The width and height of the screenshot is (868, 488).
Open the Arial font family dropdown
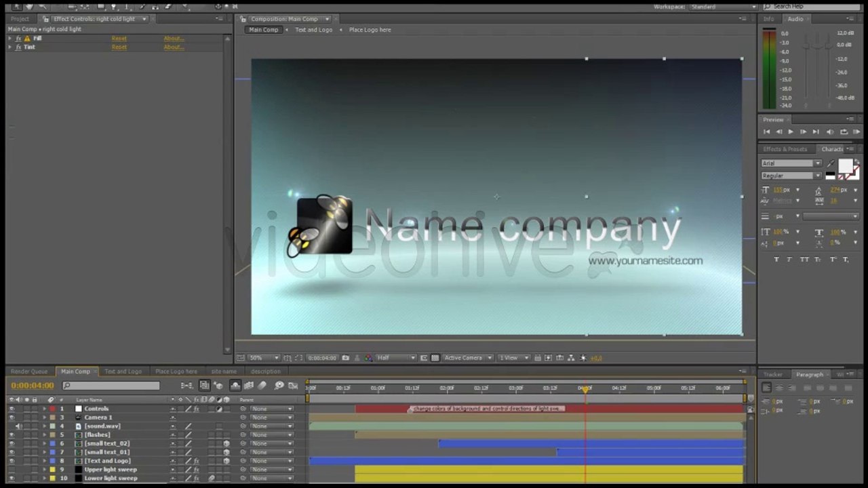click(x=791, y=163)
